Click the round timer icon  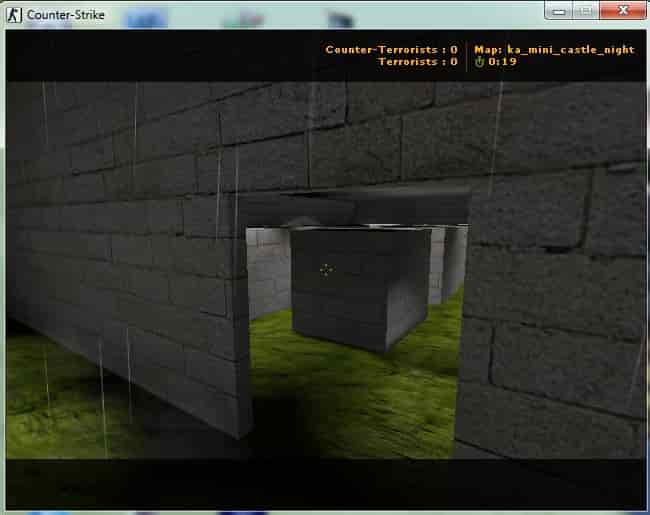[x=480, y=62]
